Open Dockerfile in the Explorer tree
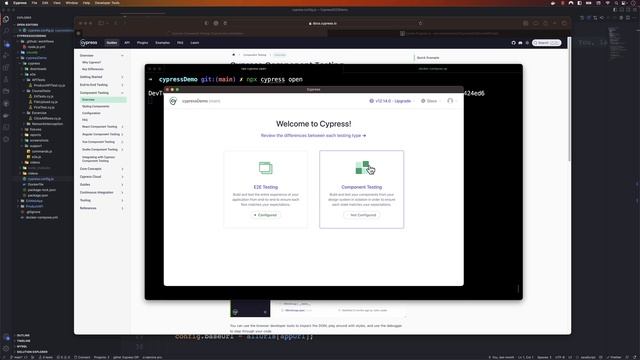 click(36, 184)
